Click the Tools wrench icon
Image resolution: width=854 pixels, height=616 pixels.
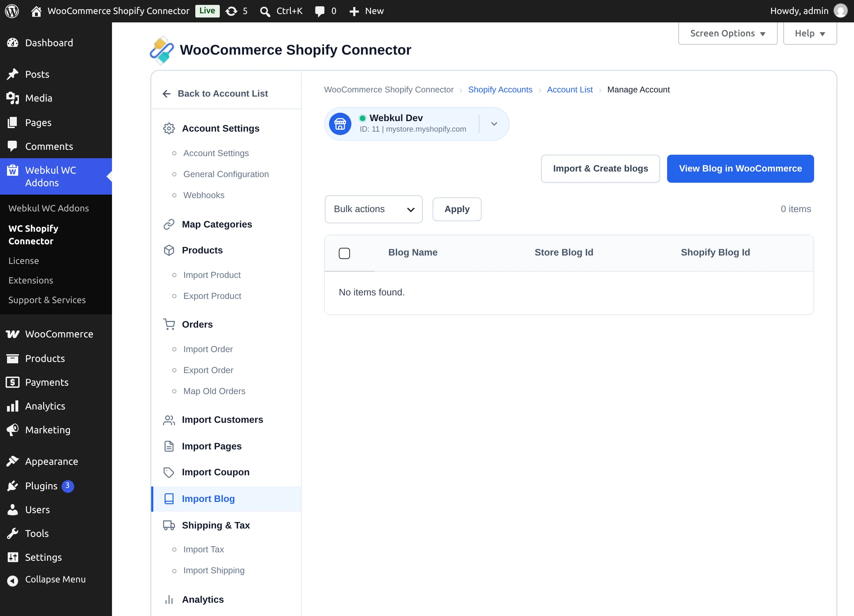pyautogui.click(x=13, y=533)
